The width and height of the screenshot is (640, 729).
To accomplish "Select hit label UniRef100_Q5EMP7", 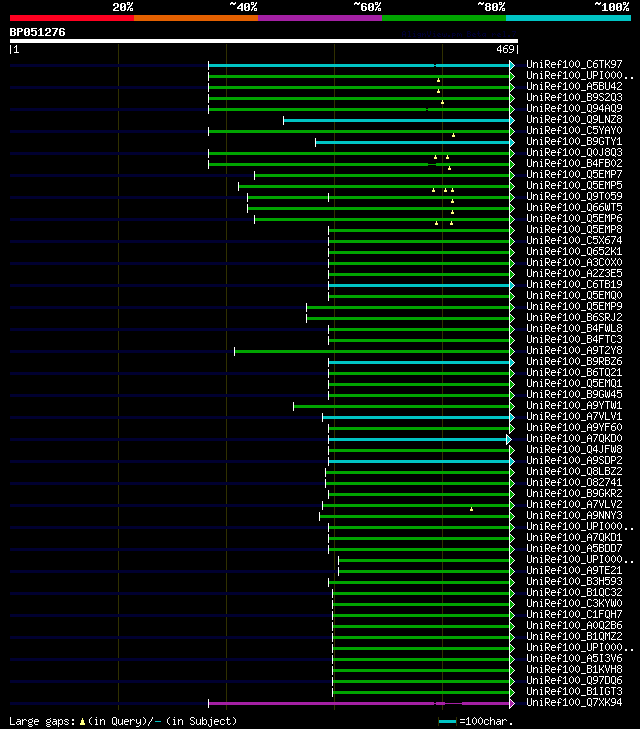I will click(574, 174).
